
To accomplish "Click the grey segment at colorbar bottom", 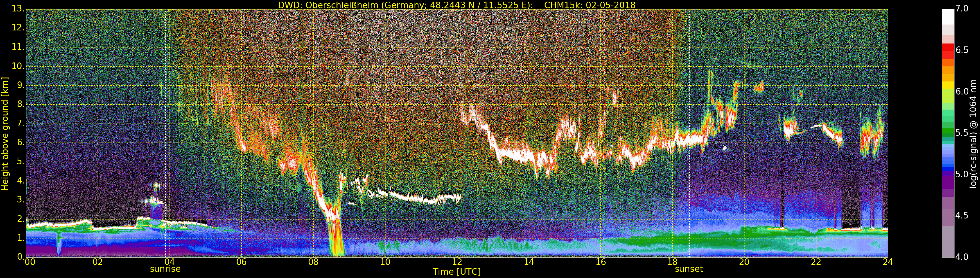I will pyautogui.click(x=948, y=242).
